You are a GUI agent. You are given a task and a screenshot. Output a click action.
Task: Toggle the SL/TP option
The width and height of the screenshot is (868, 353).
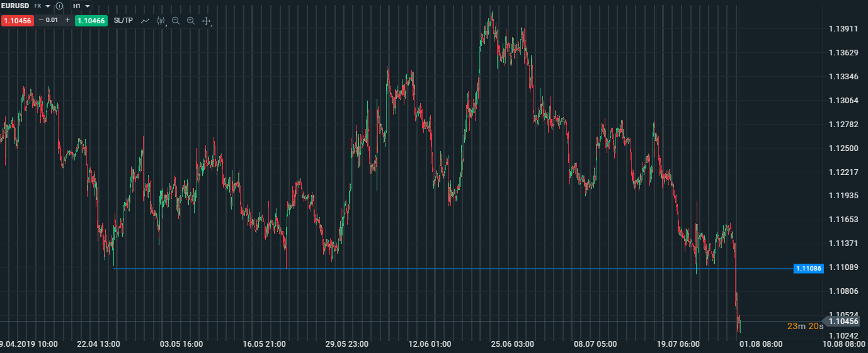pyautogui.click(x=123, y=20)
